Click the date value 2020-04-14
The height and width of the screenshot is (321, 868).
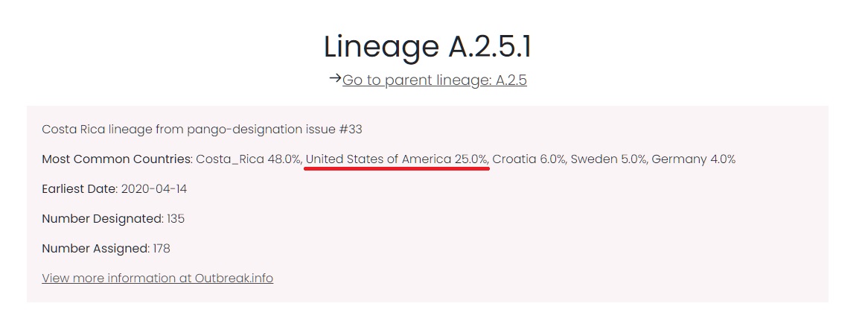coord(154,189)
